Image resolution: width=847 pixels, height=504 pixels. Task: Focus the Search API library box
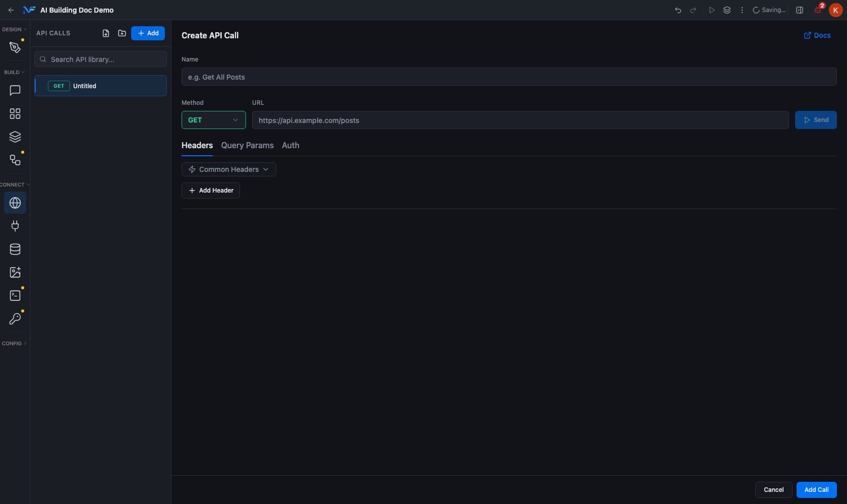click(100, 59)
